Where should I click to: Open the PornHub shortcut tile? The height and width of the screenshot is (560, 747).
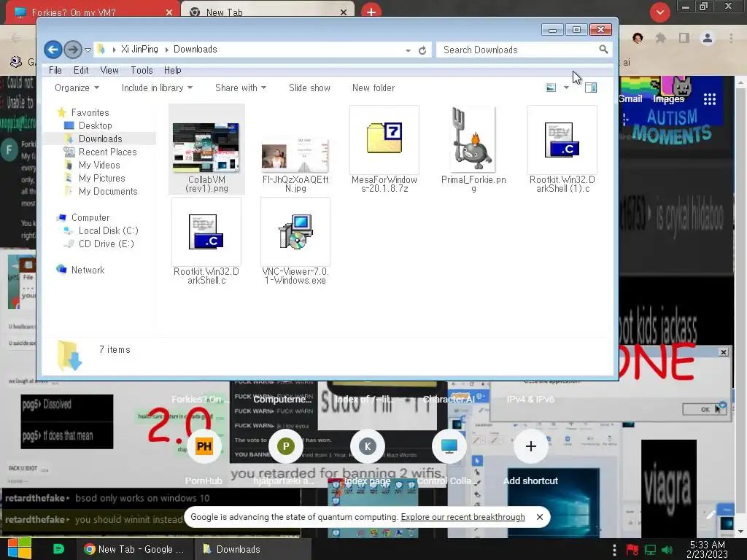point(204,446)
